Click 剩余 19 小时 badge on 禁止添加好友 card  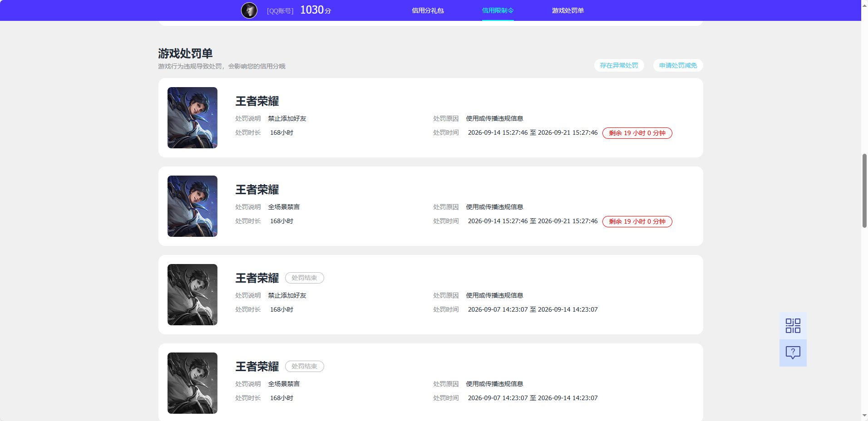coord(637,133)
